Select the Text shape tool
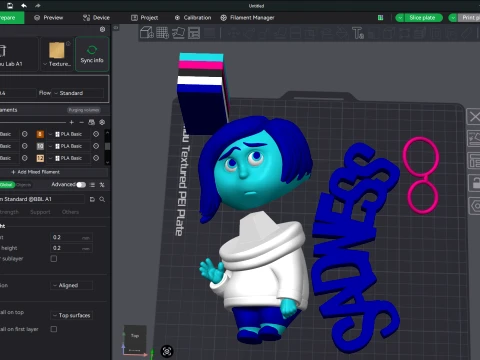Image resolution: width=480 pixels, height=360 pixels. click(358, 33)
